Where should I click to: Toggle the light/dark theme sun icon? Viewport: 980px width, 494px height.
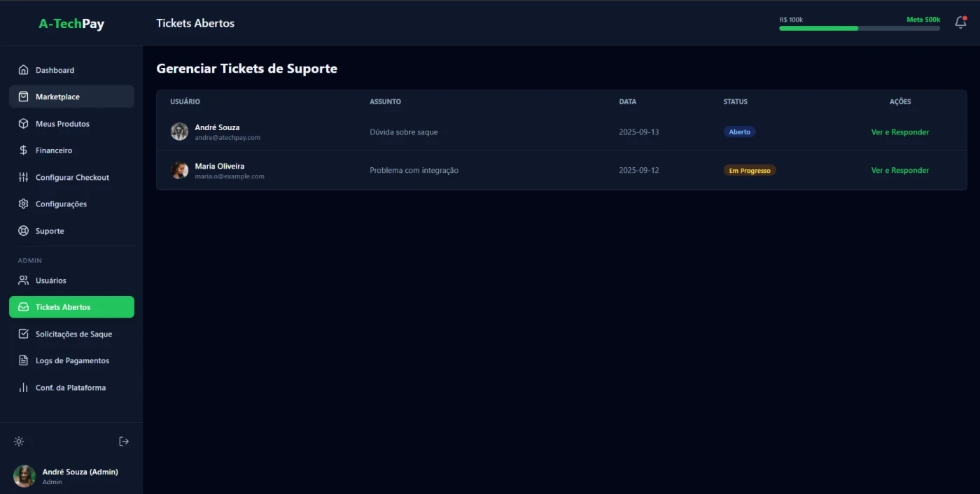[19, 442]
